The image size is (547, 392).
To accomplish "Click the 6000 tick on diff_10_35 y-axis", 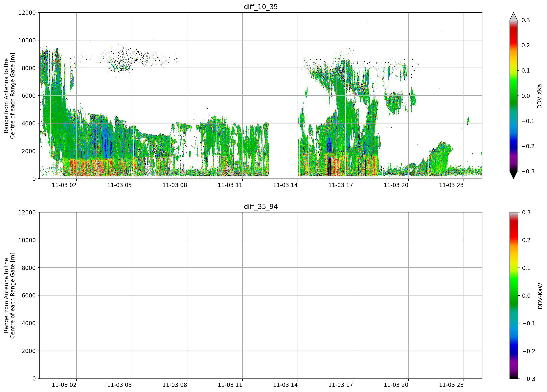I will tap(29, 96).
